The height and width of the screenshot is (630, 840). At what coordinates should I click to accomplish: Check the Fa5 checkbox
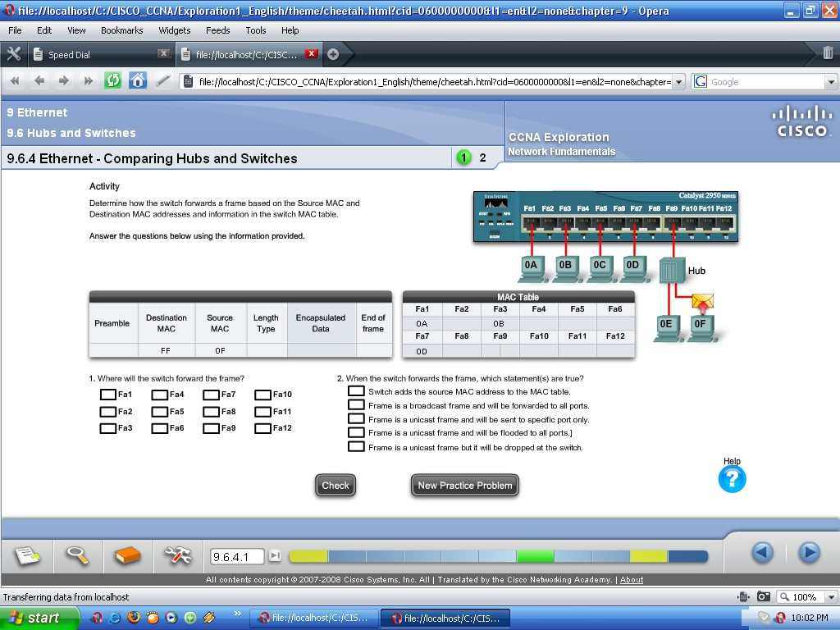click(x=160, y=412)
